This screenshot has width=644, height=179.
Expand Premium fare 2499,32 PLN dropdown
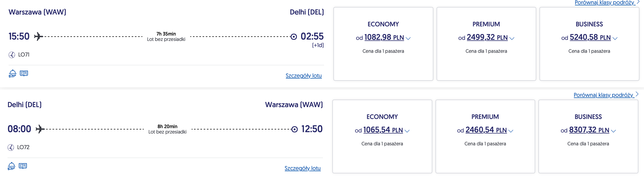click(x=512, y=38)
